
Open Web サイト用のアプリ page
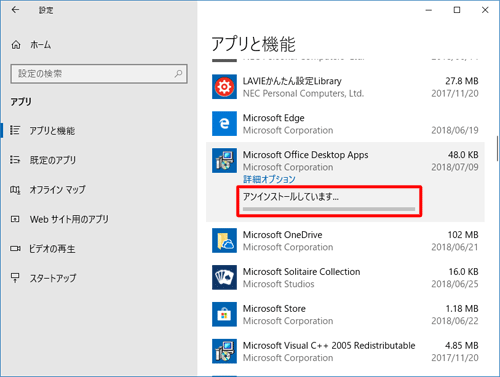[x=69, y=219]
